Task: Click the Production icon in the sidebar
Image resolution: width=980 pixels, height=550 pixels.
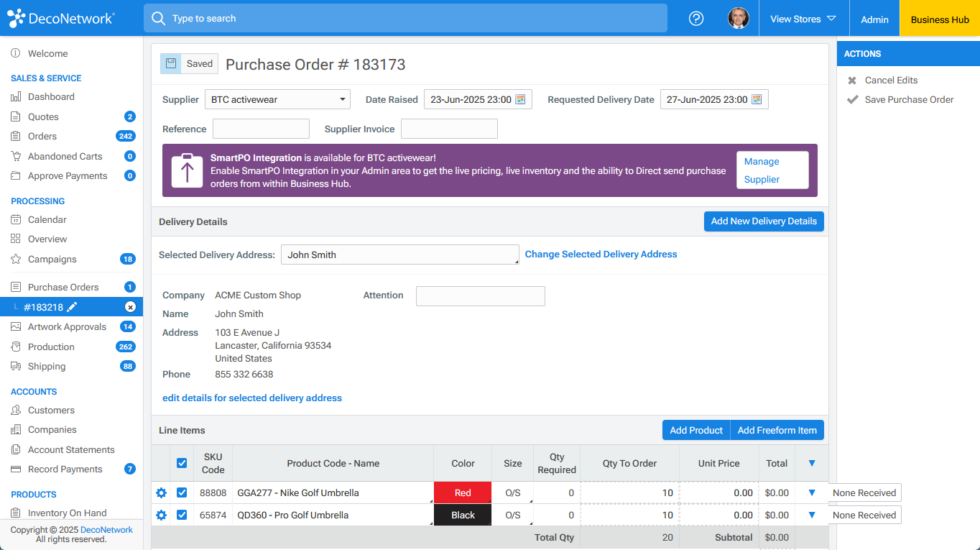Action: (15, 347)
